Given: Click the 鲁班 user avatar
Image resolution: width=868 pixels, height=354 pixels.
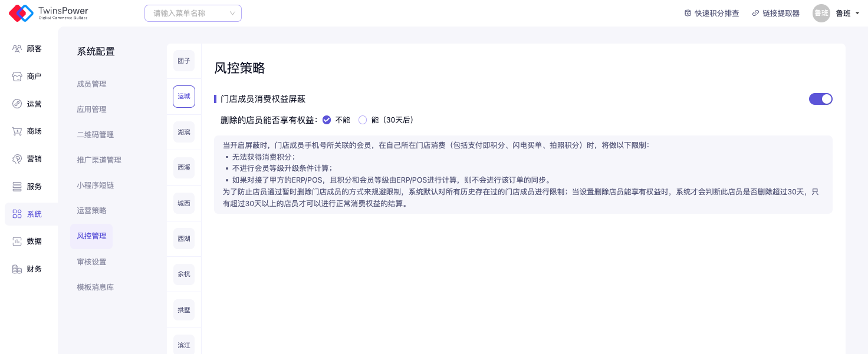Looking at the screenshot, I should 821,14.
